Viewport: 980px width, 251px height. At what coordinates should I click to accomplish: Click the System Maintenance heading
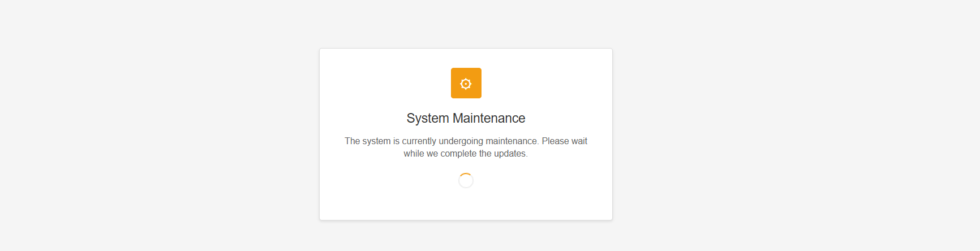tap(466, 118)
